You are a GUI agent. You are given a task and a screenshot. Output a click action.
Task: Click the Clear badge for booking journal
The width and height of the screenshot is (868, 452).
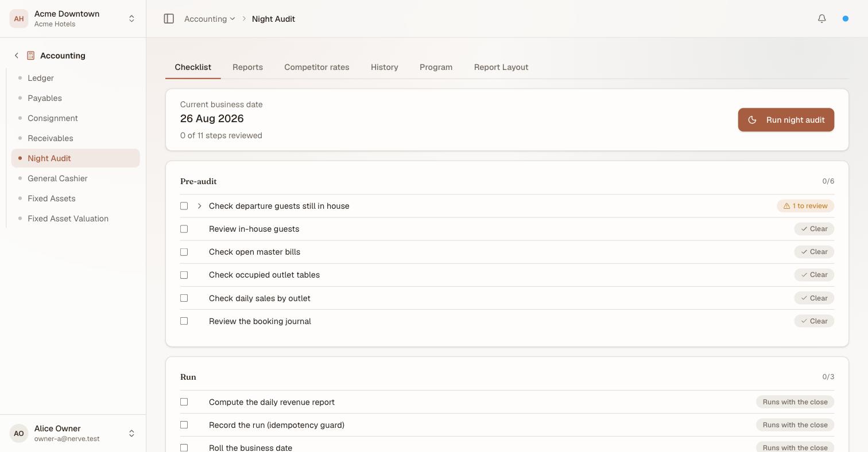pos(814,321)
